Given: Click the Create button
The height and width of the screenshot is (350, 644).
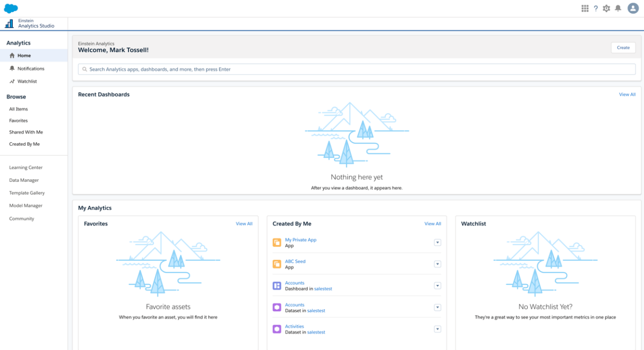Looking at the screenshot, I should pyautogui.click(x=623, y=47).
